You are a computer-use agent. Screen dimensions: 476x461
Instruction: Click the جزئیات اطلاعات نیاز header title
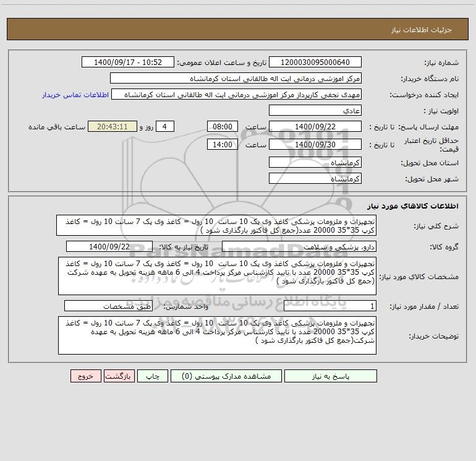(422, 30)
